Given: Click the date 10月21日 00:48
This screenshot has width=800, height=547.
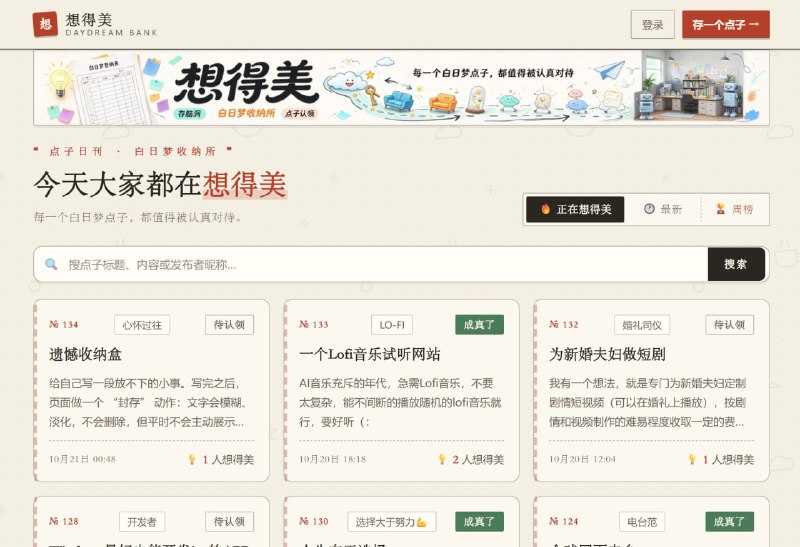Looking at the screenshot, I should [82, 459].
